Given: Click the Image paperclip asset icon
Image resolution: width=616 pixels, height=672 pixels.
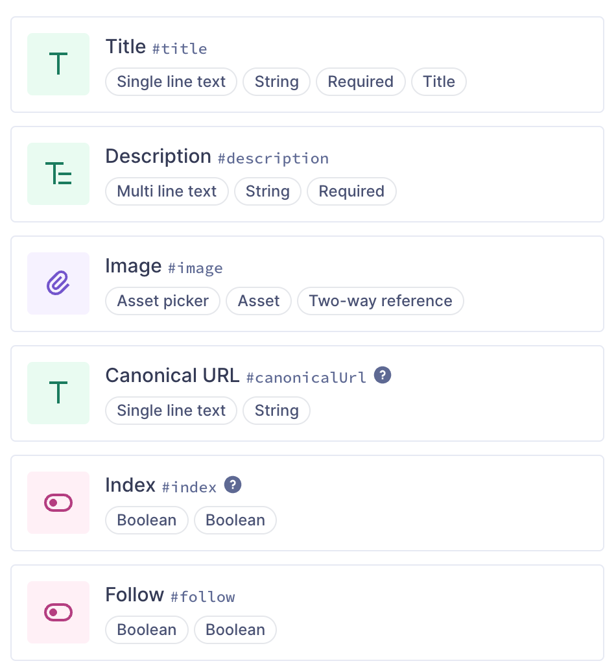Looking at the screenshot, I should tap(58, 283).
